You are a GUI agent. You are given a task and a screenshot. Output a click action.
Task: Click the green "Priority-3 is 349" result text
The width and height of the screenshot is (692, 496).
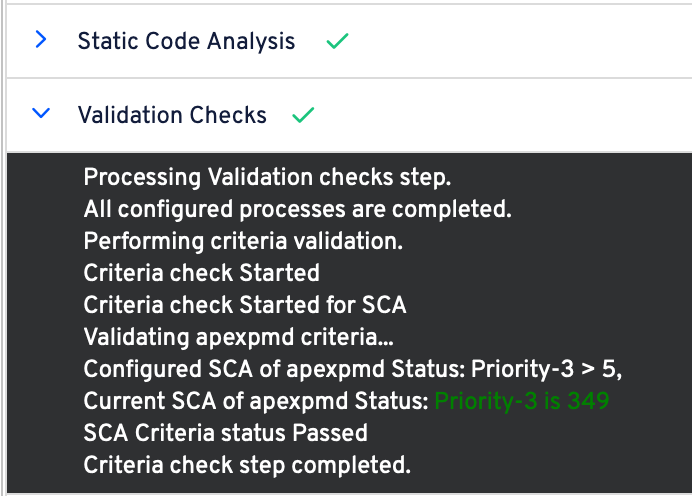pos(521,401)
